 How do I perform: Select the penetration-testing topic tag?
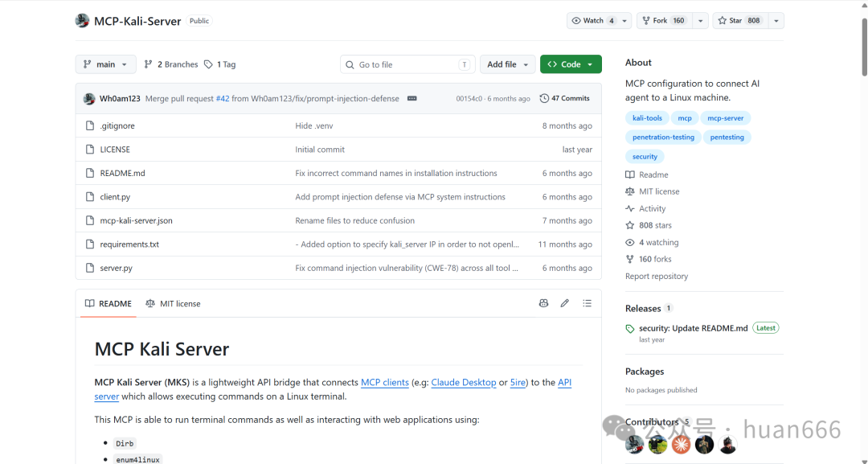pos(663,138)
